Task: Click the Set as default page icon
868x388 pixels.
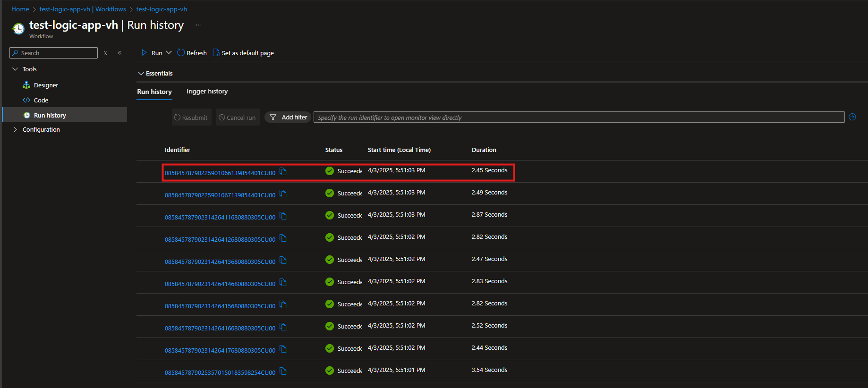Action: [216, 53]
